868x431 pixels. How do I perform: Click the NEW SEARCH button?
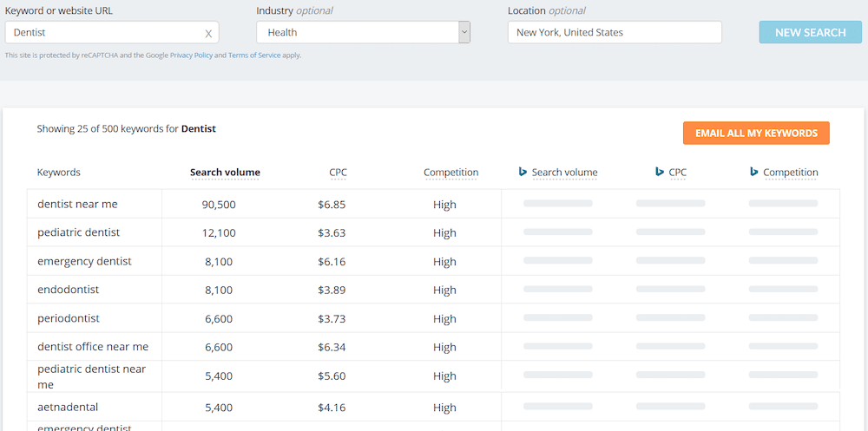[811, 33]
